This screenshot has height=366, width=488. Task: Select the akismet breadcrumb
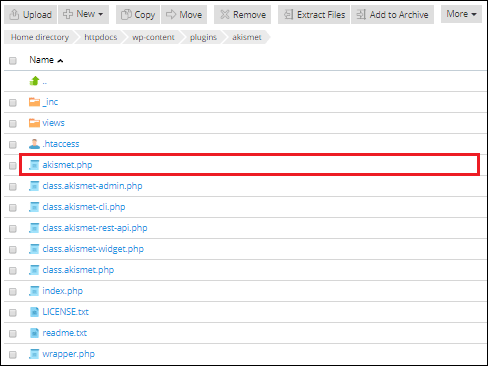247,37
